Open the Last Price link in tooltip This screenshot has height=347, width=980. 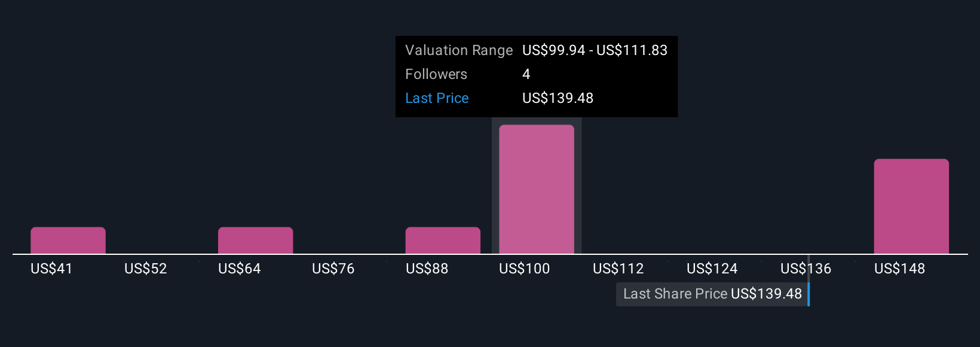tap(437, 98)
